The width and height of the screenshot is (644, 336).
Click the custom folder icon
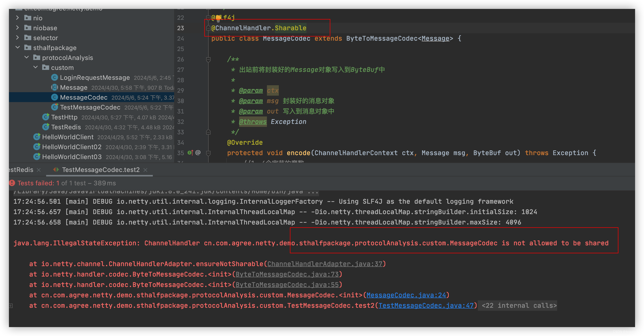[x=46, y=67]
